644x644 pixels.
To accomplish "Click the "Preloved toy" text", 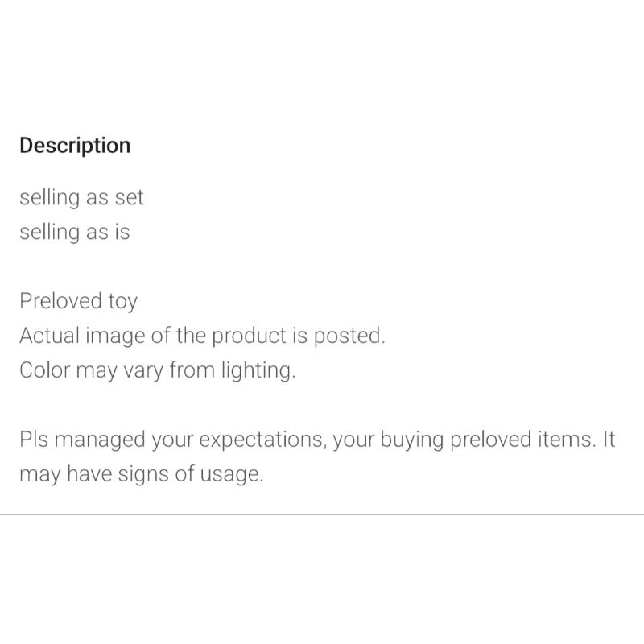I will [78, 302].
